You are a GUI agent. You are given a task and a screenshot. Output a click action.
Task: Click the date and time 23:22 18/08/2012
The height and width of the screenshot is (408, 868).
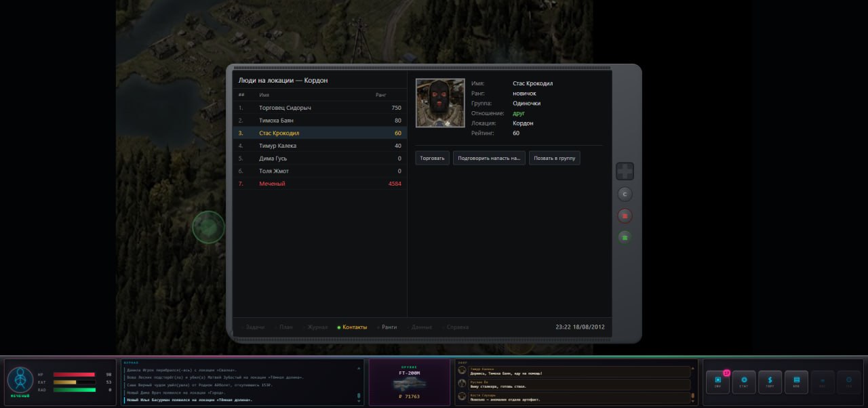(x=580, y=327)
